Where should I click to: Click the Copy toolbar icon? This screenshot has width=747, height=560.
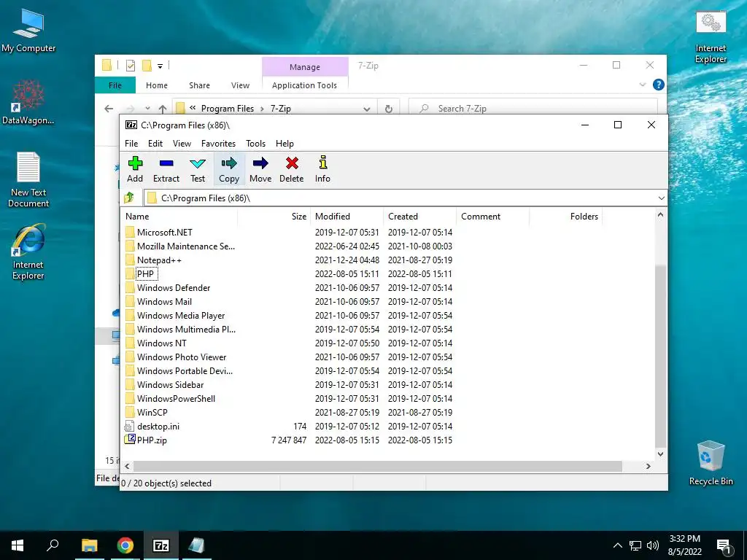pos(229,163)
